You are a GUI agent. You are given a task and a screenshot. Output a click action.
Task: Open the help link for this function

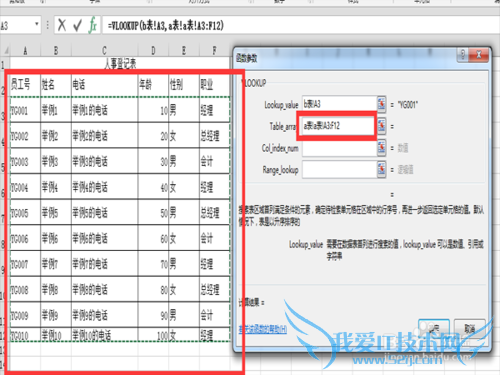click(263, 329)
